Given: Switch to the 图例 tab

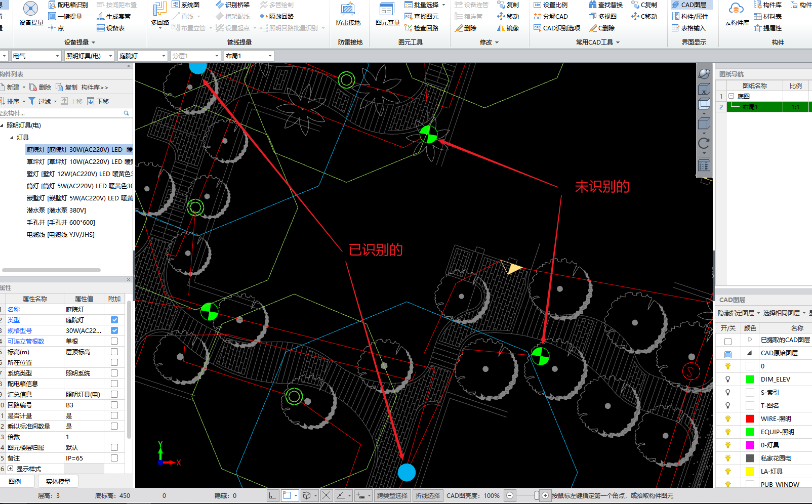Looking at the screenshot, I should coord(15,481).
